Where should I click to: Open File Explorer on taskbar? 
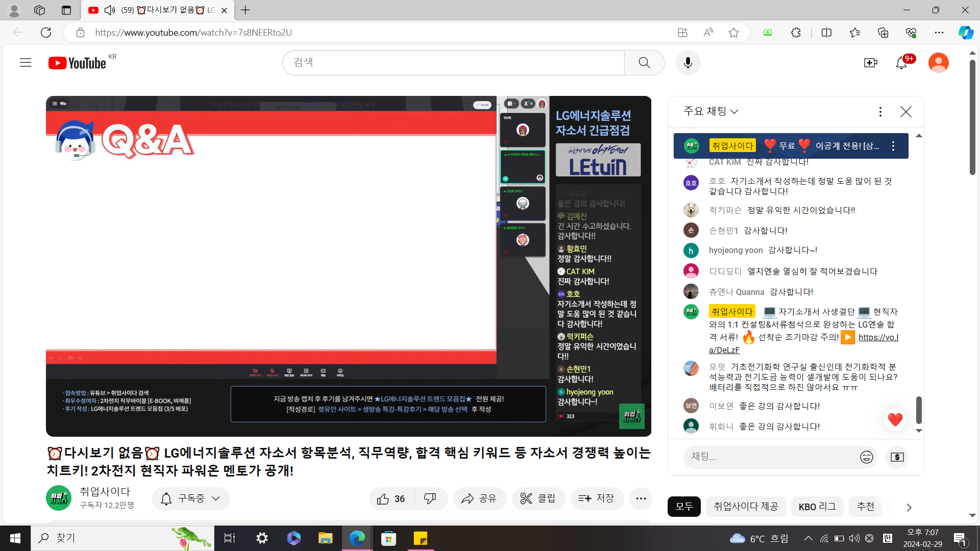tap(325, 538)
